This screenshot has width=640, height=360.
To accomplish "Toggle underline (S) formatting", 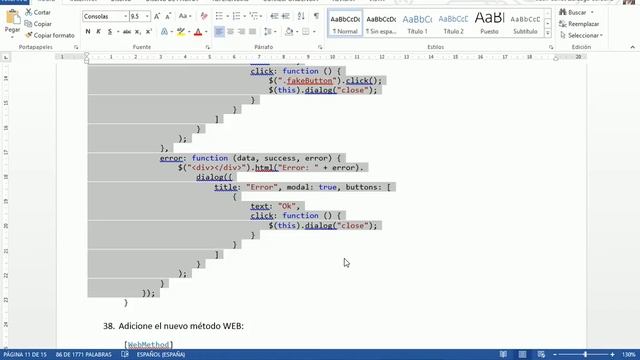I will [x=109, y=31].
